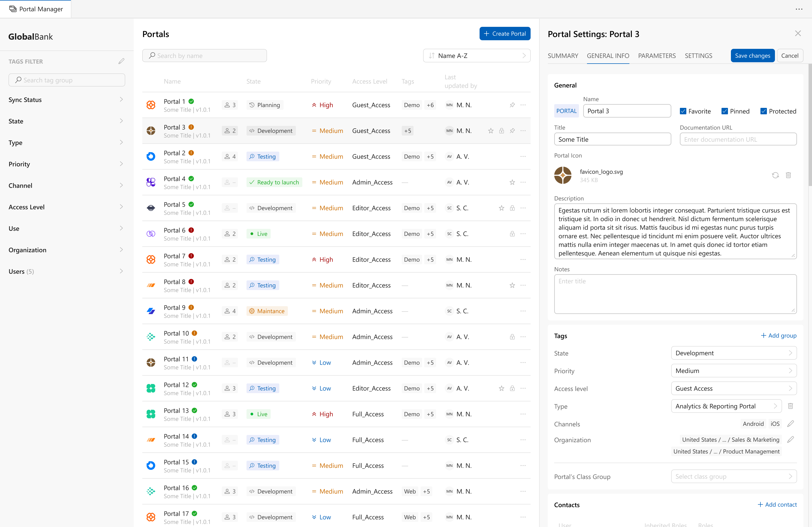The height and width of the screenshot is (527, 812).
Task: Open the Select class group dropdown
Action: click(734, 477)
